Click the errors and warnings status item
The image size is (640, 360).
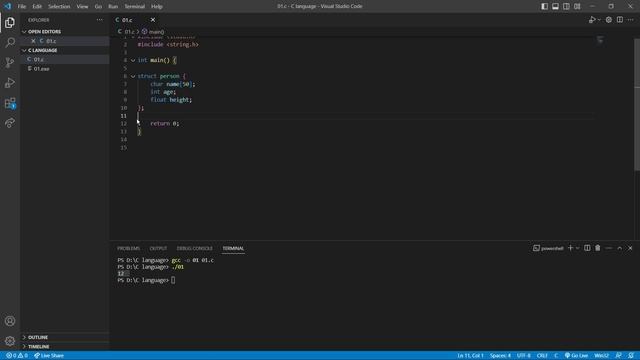(x=17, y=356)
